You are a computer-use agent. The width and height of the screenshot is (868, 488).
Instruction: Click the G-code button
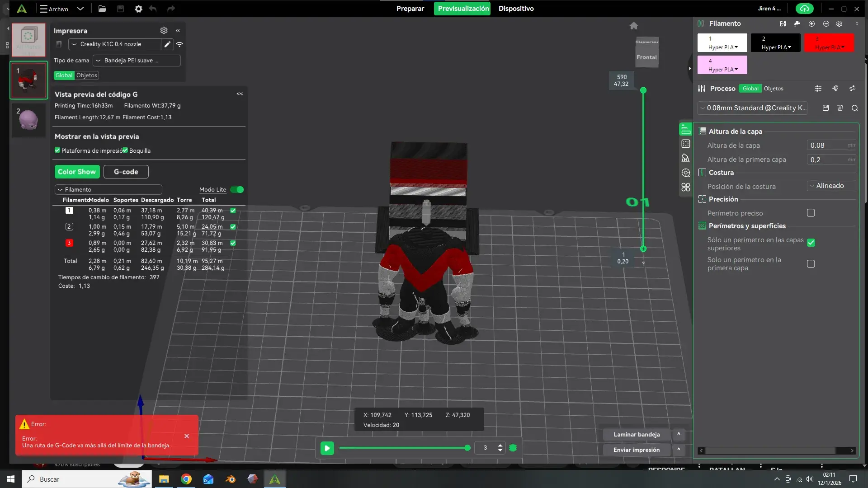[x=126, y=172]
